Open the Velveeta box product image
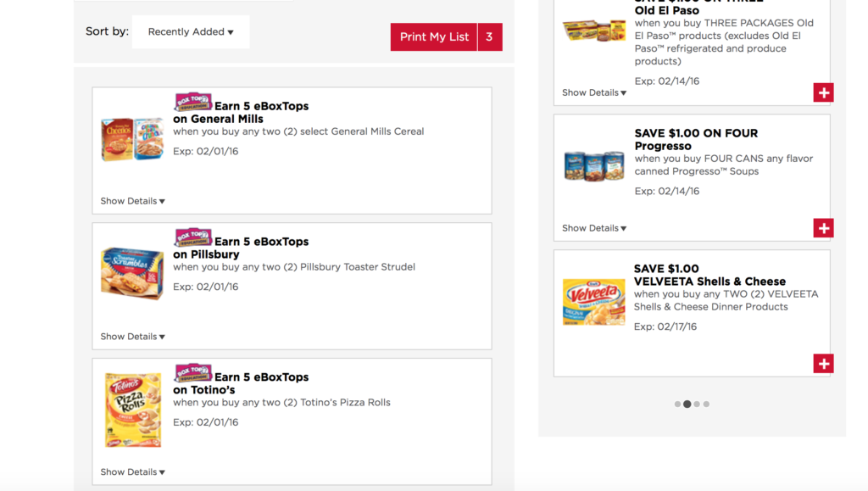 click(594, 302)
